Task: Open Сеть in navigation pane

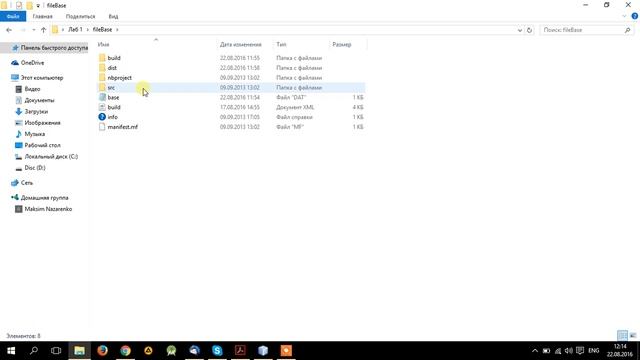Action: click(x=27, y=183)
